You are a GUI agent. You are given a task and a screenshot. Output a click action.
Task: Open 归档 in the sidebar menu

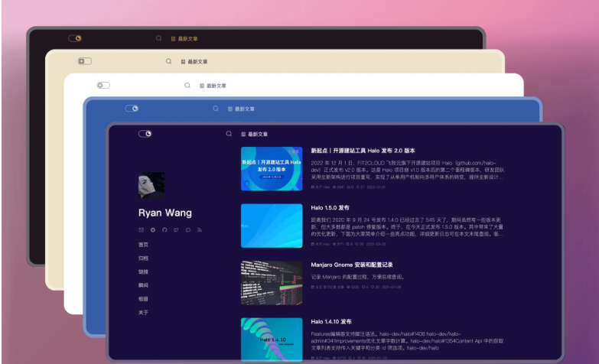pyautogui.click(x=143, y=258)
